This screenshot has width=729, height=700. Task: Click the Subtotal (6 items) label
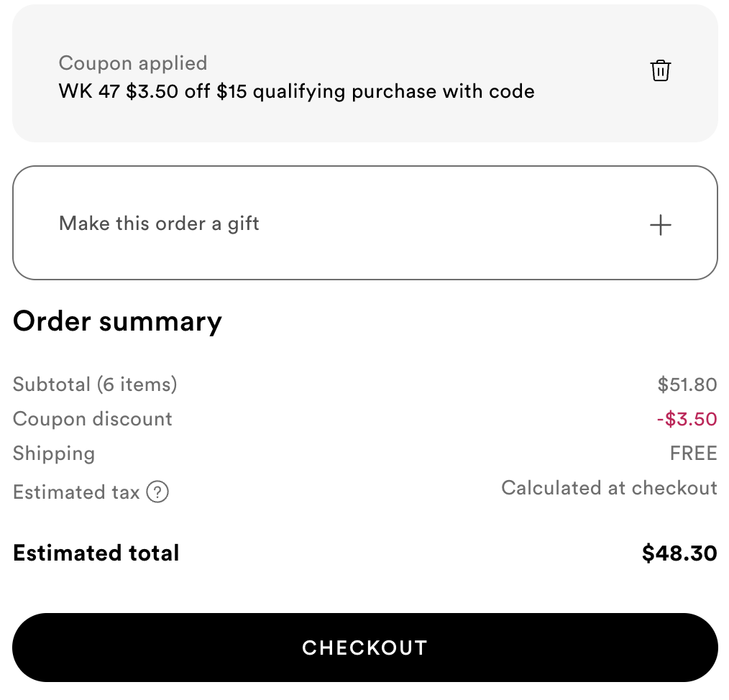pos(95,384)
